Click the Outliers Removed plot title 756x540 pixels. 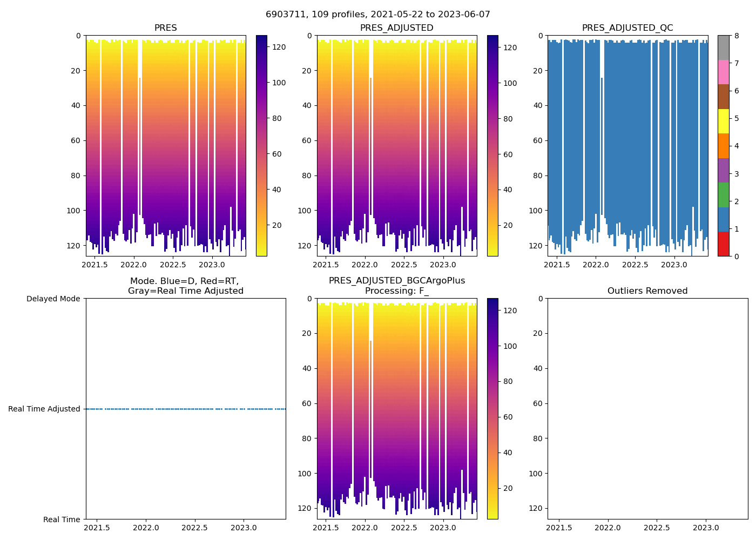(647, 291)
